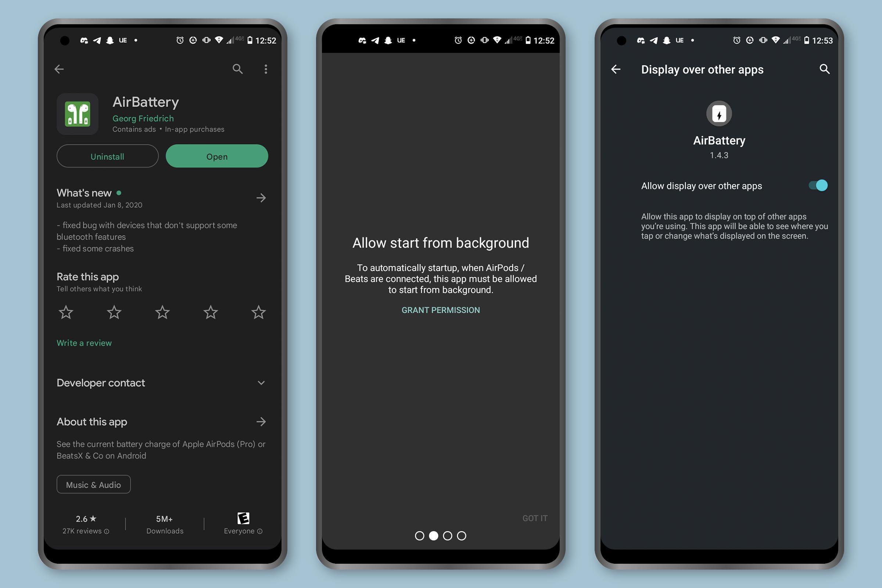Image resolution: width=882 pixels, height=588 pixels.
Task: Click the first star rating checkbox
Action: click(66, 312)
